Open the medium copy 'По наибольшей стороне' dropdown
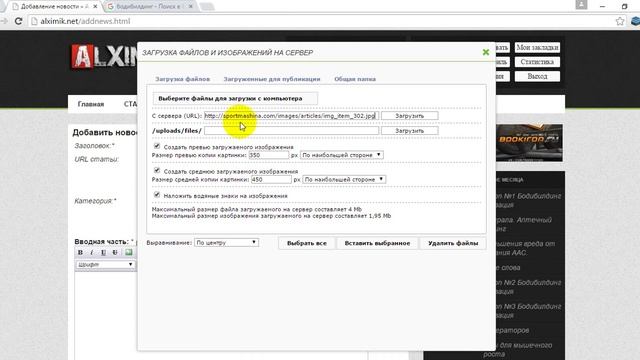 (x=344, y=179)
